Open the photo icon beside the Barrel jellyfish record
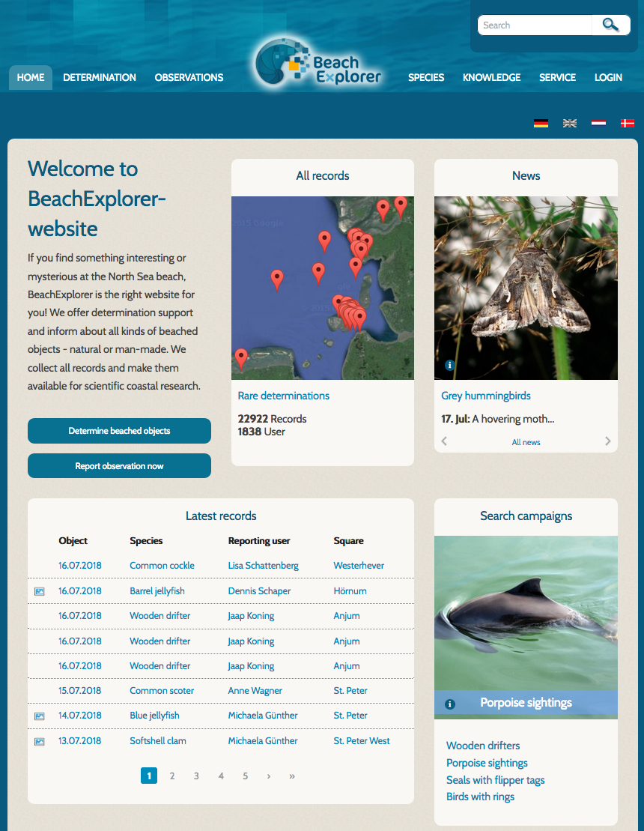 click(x=39, y=590)
